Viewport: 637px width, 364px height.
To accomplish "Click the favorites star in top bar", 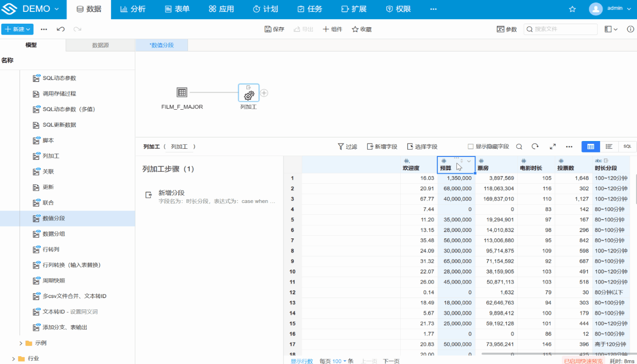I will tap(572, 9).
